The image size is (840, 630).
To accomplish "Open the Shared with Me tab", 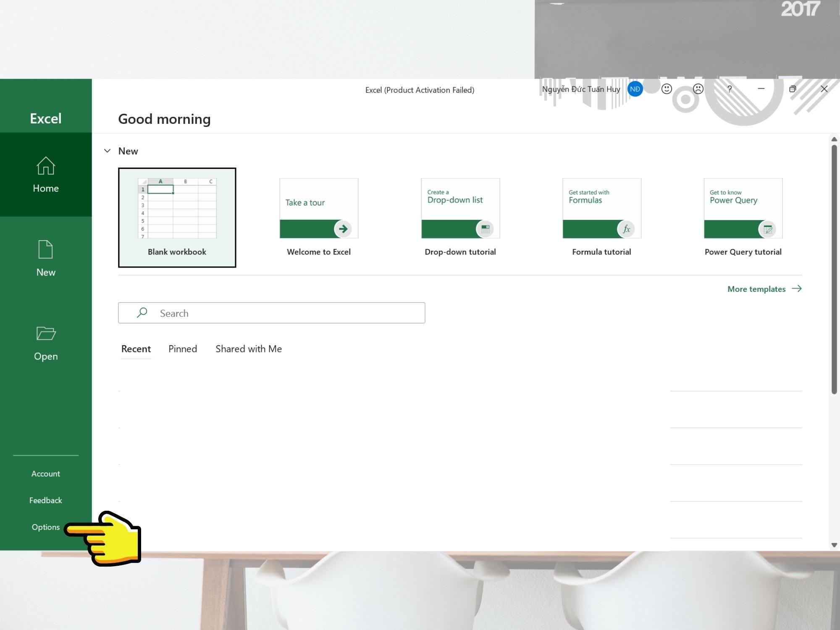I will click(249, 349).
